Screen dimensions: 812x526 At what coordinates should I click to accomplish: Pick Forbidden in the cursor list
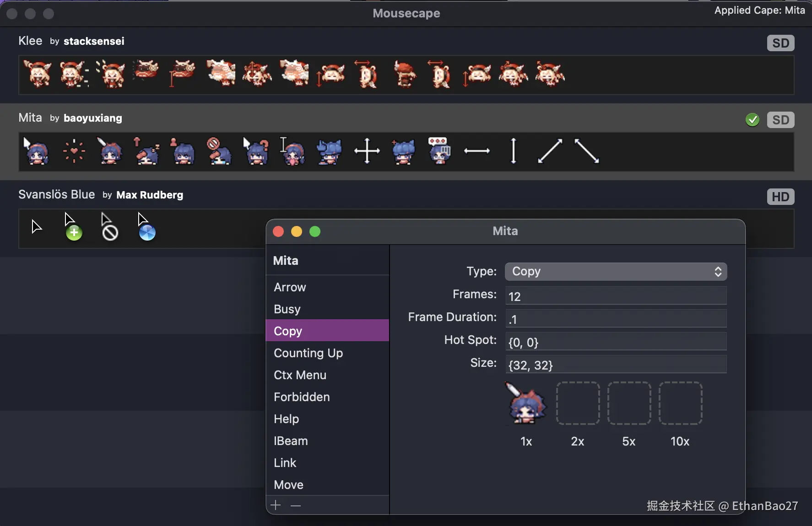pos(327,397)
